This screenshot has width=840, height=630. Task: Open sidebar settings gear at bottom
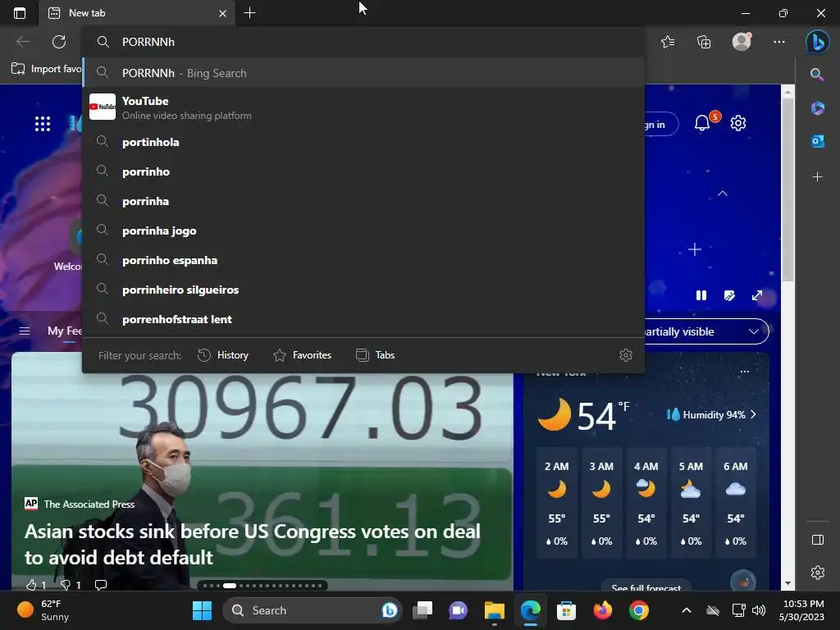coord(818,572)
